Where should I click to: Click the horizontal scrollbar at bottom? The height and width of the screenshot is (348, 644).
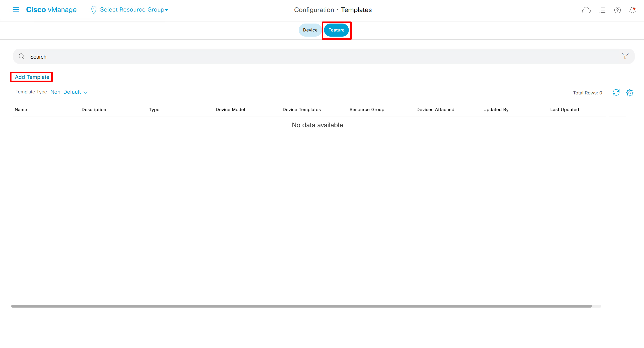click(302, 306)
